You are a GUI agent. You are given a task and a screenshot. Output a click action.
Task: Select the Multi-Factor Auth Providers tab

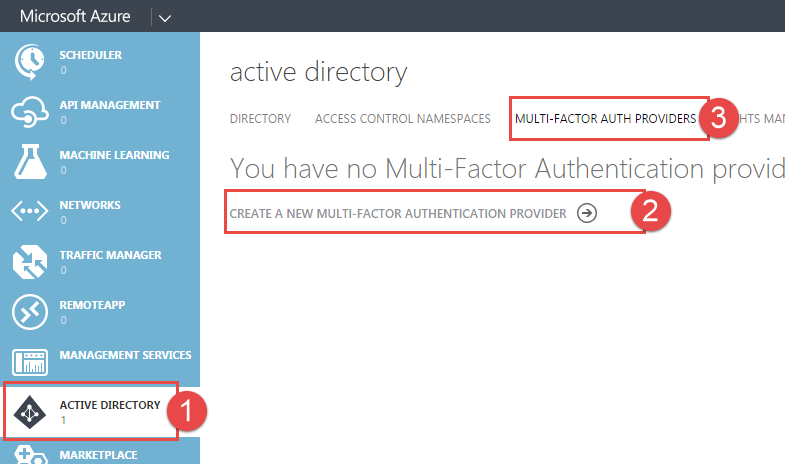click(x=605, y=119)
